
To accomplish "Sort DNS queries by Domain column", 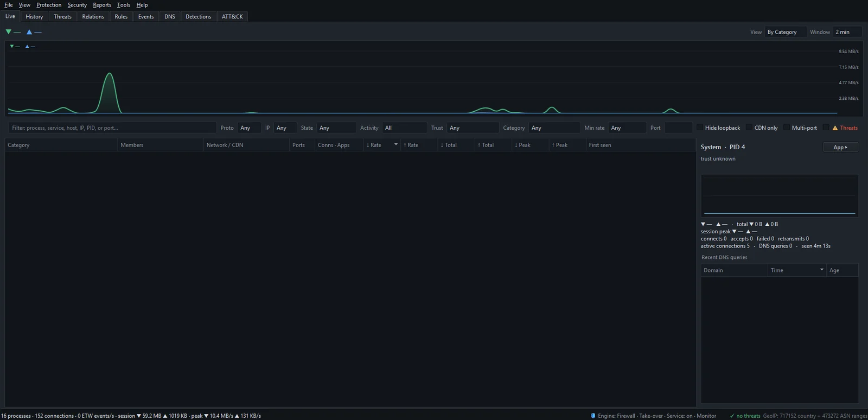I will coord(734,270).
